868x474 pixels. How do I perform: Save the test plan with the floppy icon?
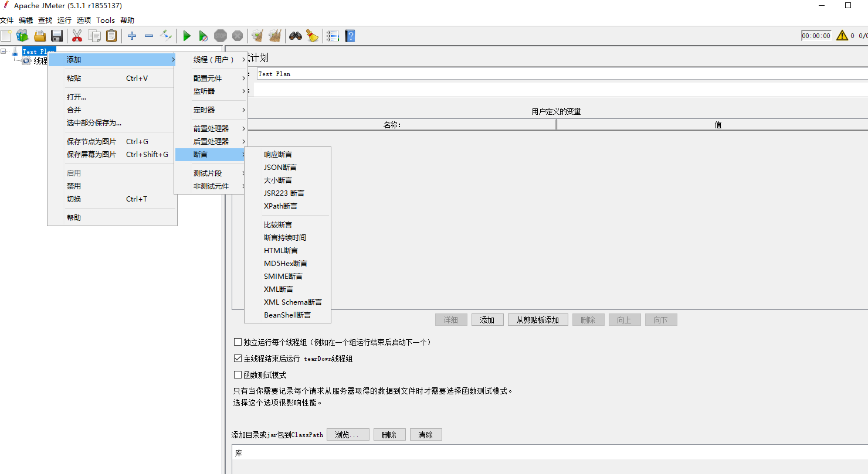(x=57, y=36)
